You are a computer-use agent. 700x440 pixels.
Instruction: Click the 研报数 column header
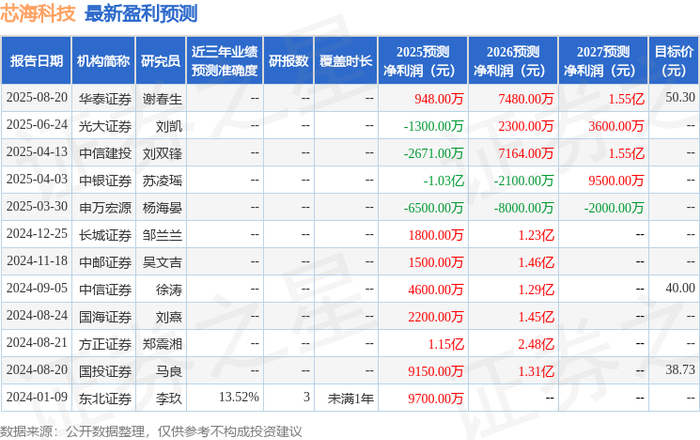(x=289, y=61)
